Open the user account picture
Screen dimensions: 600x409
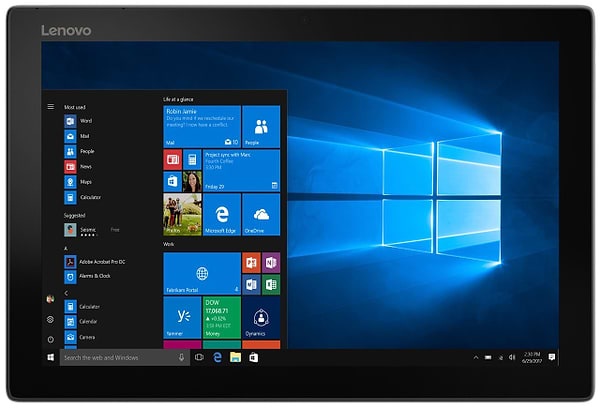click(x=50, y=299)
